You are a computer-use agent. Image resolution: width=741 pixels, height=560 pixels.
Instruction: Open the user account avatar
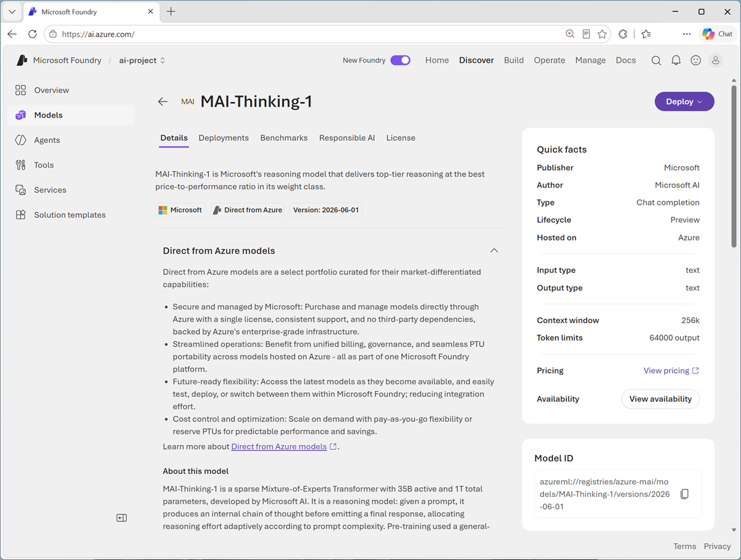[x=716, y=61]
